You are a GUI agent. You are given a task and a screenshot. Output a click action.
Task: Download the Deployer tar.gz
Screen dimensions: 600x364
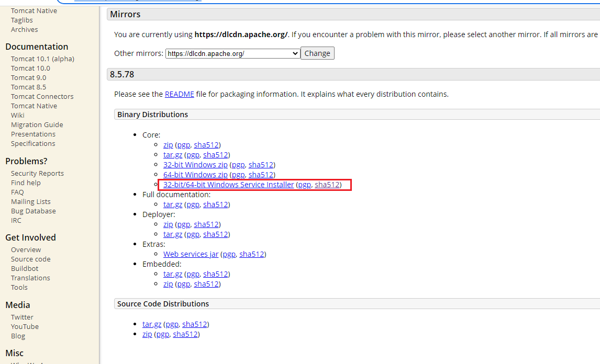click(x=173, y=234)
